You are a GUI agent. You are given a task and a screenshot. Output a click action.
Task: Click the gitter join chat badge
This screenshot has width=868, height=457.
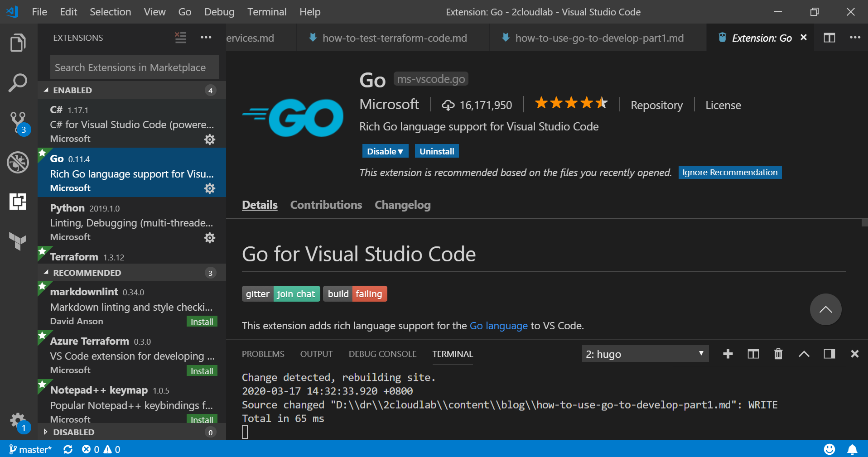point(281,294)
